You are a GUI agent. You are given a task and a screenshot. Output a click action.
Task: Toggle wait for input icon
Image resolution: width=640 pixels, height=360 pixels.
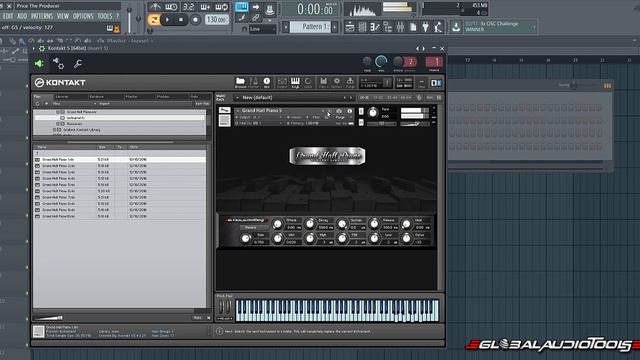(x=171, y=7)
